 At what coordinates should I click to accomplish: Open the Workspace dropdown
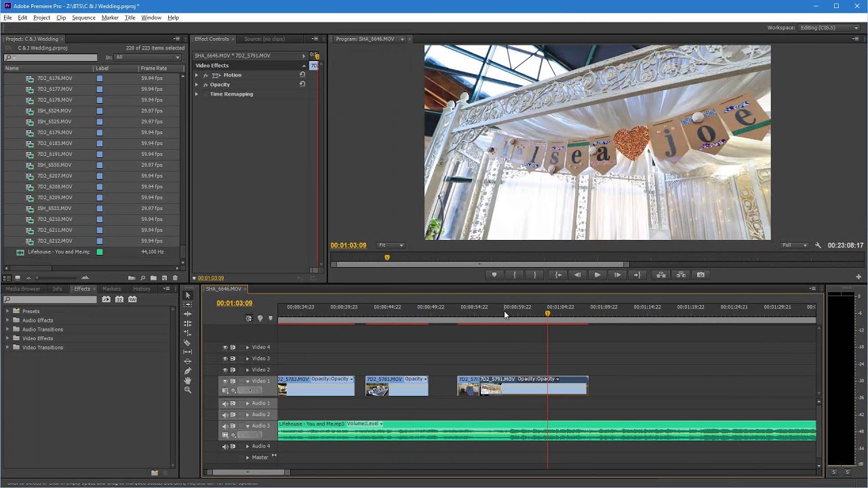(x=830, y=28)
